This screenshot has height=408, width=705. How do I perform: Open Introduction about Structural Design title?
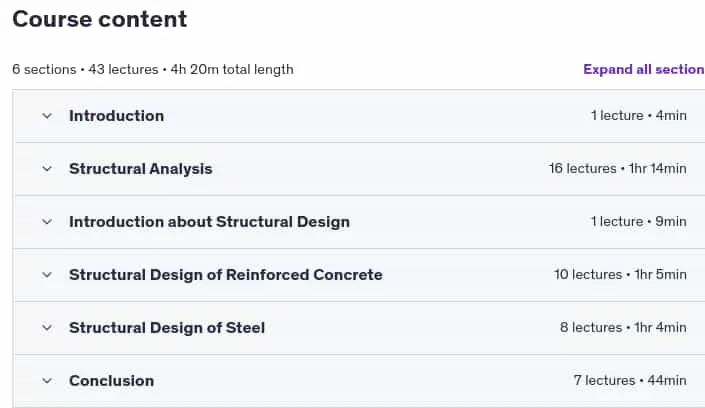(210, 222)
